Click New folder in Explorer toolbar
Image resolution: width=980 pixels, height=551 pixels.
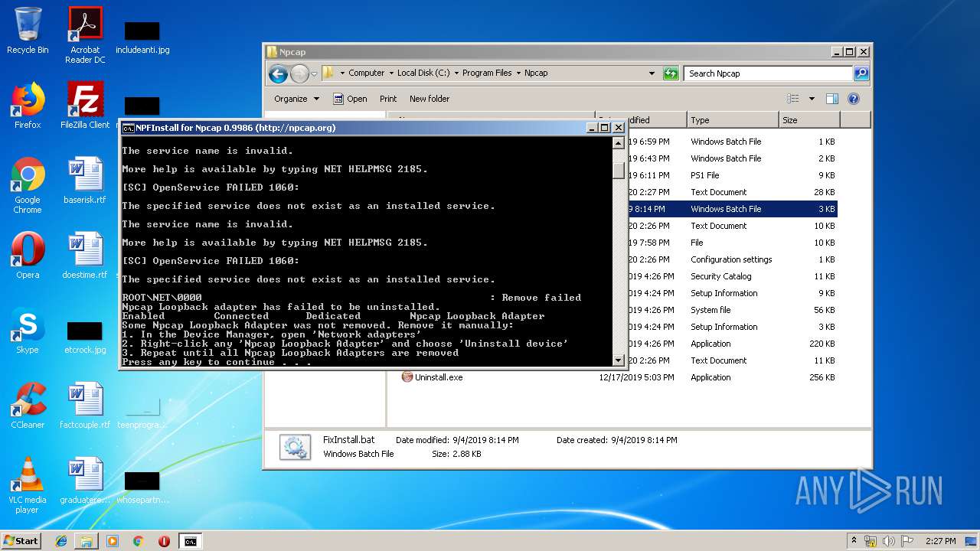430,99
